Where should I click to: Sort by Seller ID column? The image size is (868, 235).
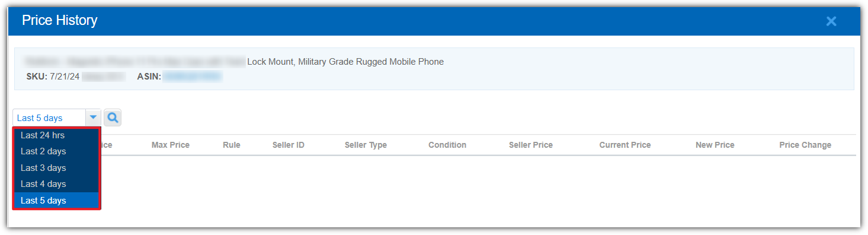tap(289, 145)
